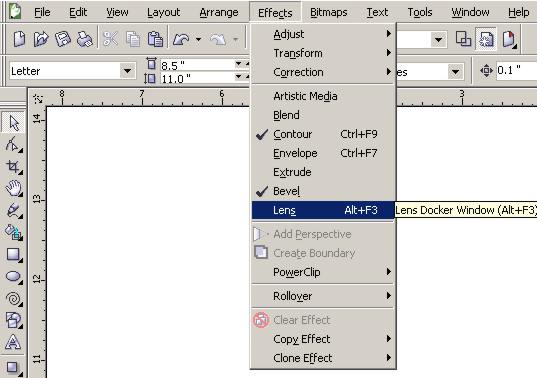
Task: Click the Print icon in toolbar
Action: (x=85, y=39)
